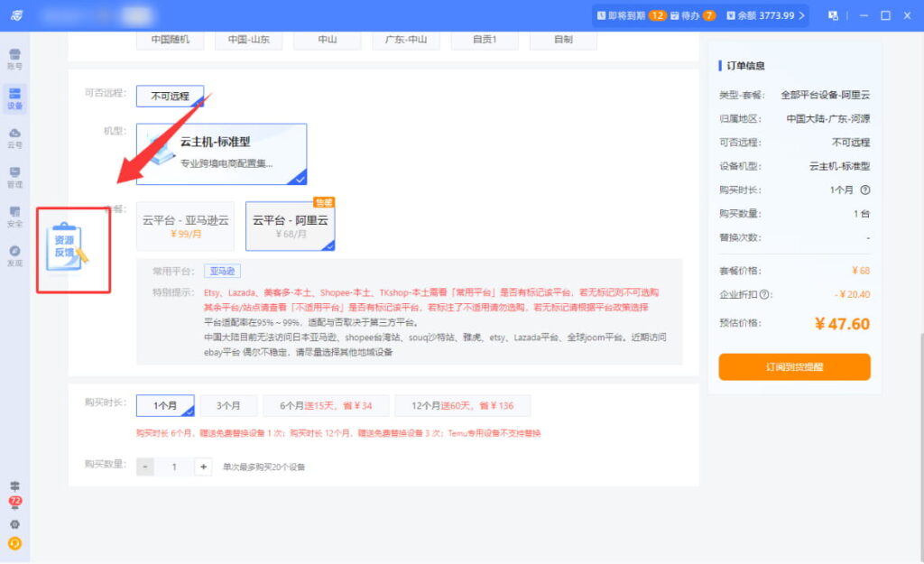Open the 设备 sidebar section

14,98
